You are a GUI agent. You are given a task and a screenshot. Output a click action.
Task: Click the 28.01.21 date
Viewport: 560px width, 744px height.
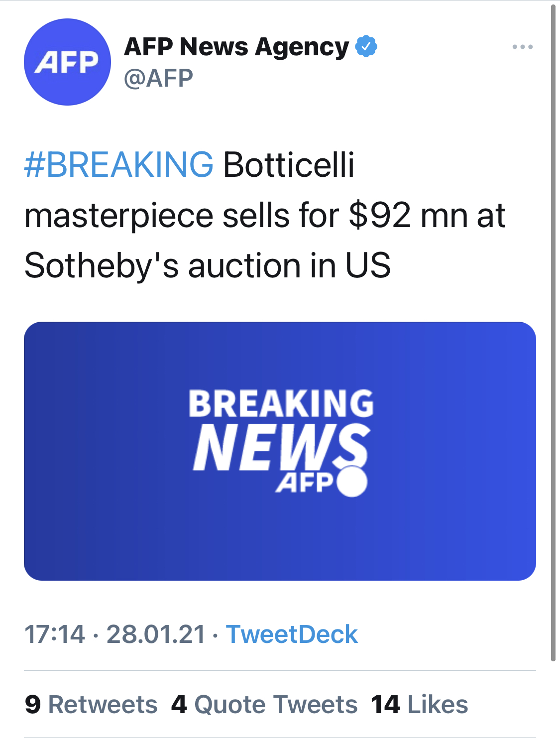156,634
